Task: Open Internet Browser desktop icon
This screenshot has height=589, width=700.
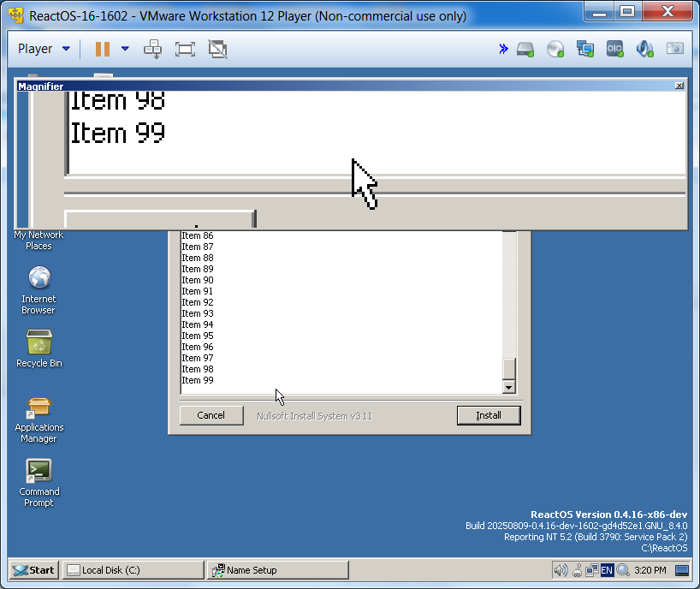Action: 39,290
